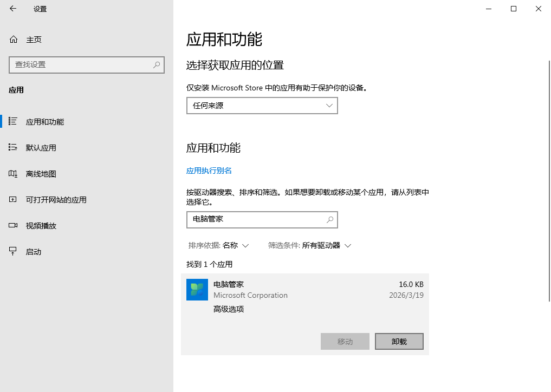The image size is (551, 392).
Task: Click the 查找设置 search field
Action: [81, 64]
